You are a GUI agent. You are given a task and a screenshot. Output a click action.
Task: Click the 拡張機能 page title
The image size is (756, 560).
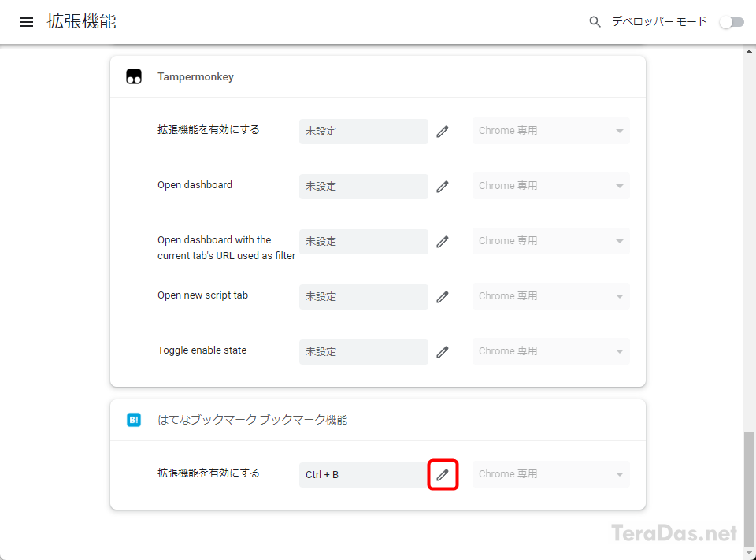tap(81, 22)
